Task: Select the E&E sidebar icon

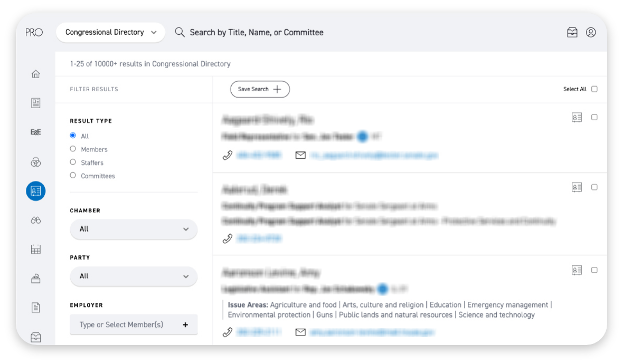Action: tap(35, 132)
